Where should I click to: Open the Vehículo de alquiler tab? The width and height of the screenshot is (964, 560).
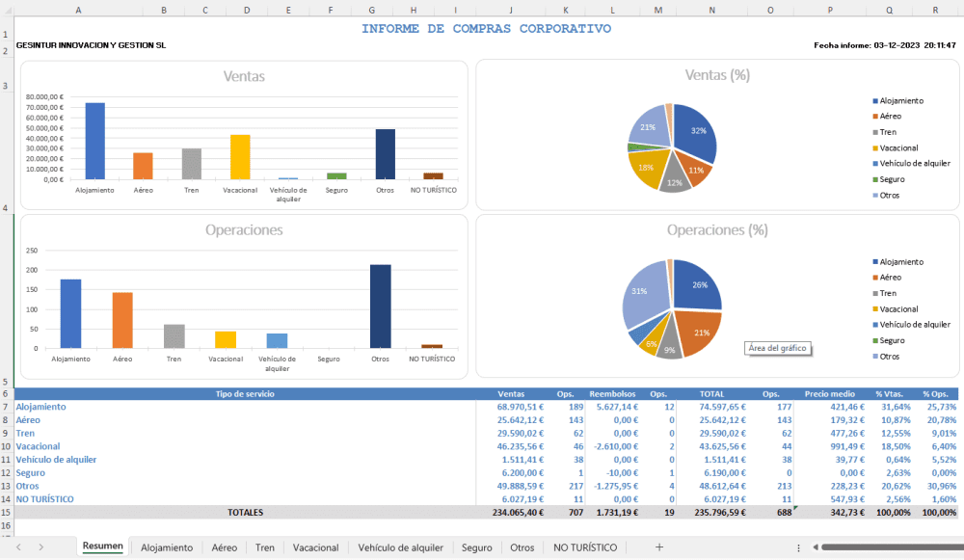[401, 547]
